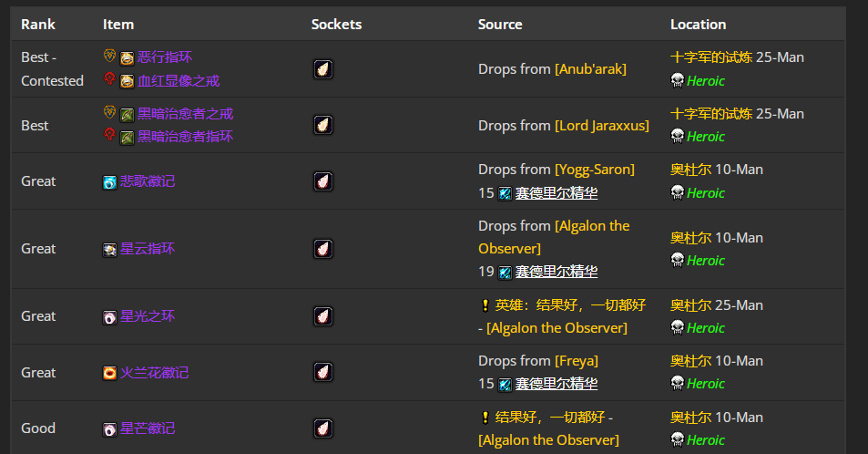Open the [Anub'arak] source link
The width and height of the screenshot is (868, 454).
pyautogui.click(x=590, y=69)
